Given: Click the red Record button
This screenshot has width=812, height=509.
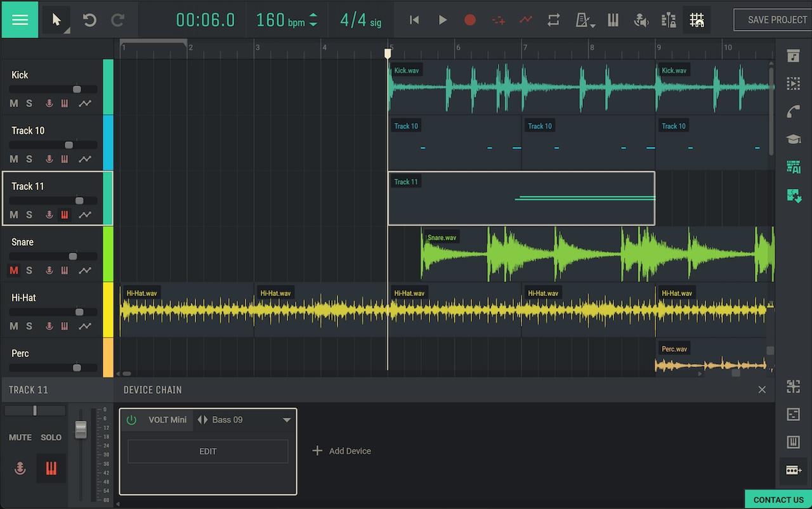Looking at the screenshot, I should (469, 20).
